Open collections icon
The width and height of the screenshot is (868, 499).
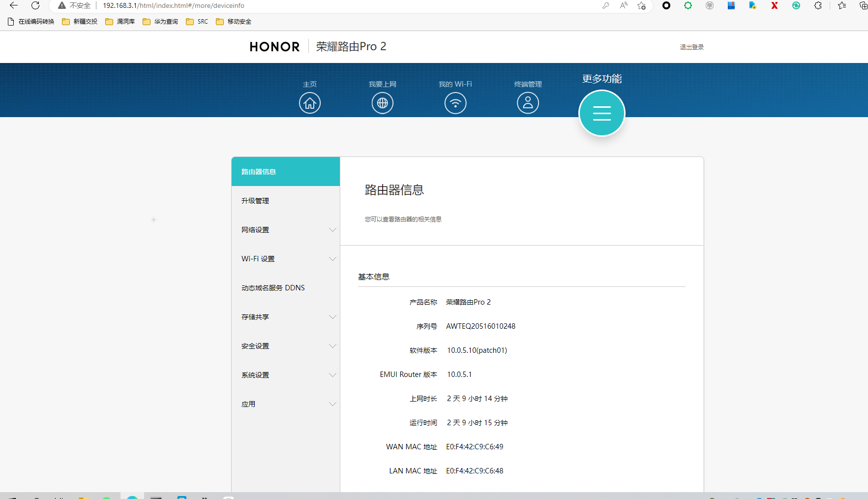[863, 5]
